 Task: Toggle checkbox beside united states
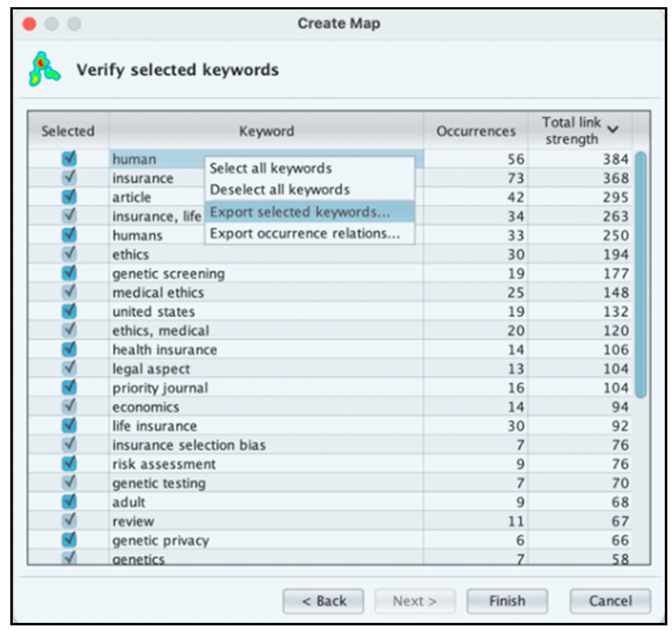point(69,311)
